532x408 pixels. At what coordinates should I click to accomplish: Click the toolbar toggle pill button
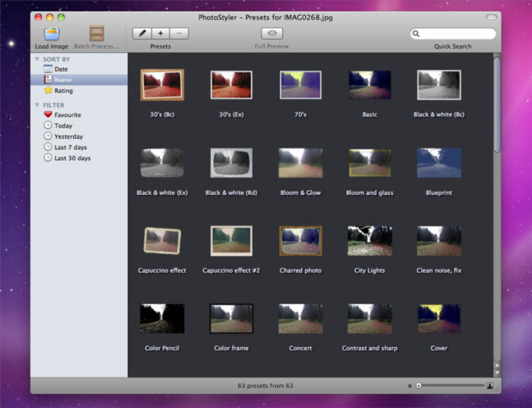(x=491, y=17)
